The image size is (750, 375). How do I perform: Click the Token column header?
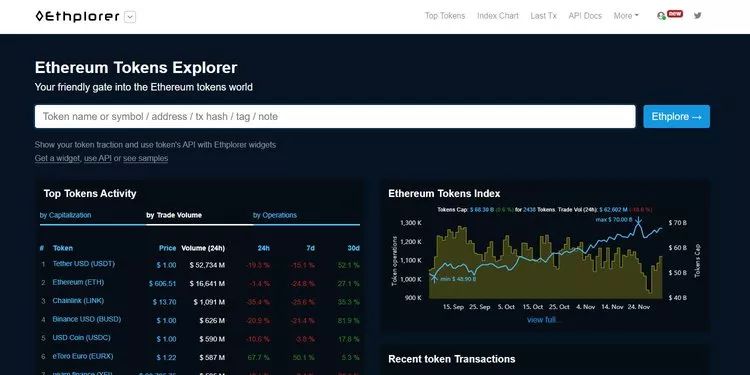(x=63, y=248)
